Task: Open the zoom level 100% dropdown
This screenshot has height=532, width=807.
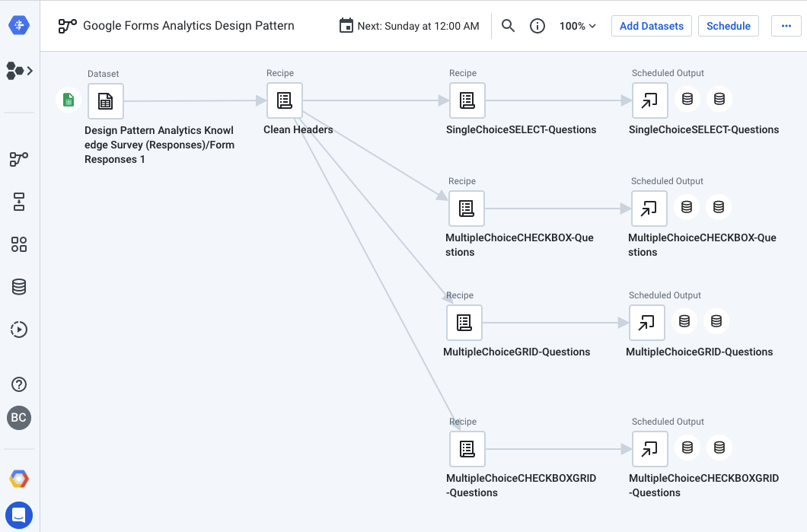Action: 577,26
